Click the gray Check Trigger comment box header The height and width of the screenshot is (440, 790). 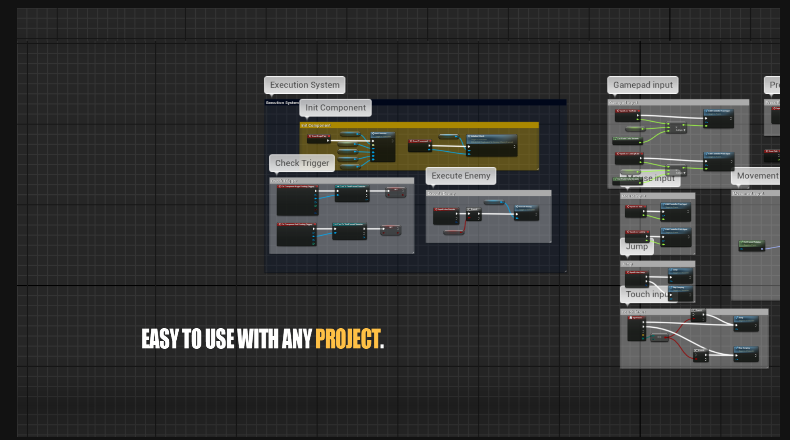coord(342,180)
